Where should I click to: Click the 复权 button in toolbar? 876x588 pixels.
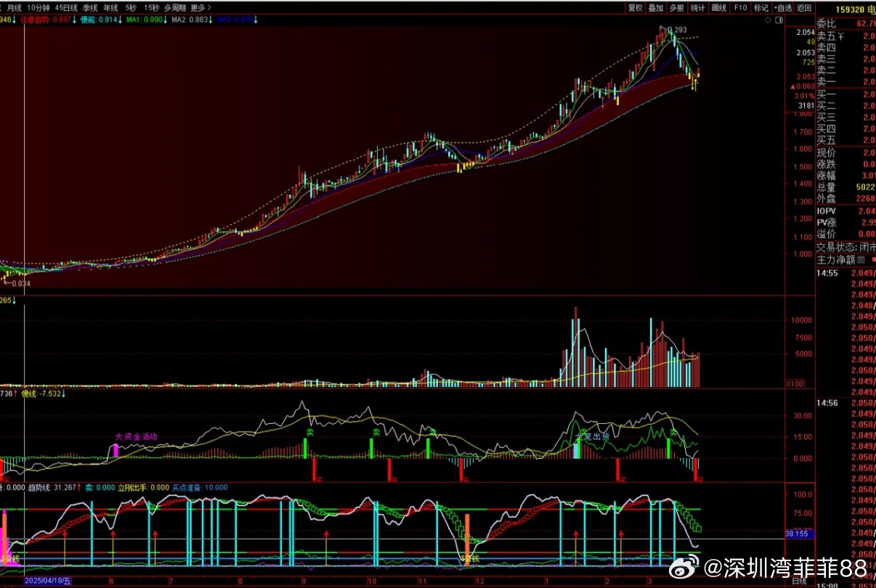coord(636,7)
